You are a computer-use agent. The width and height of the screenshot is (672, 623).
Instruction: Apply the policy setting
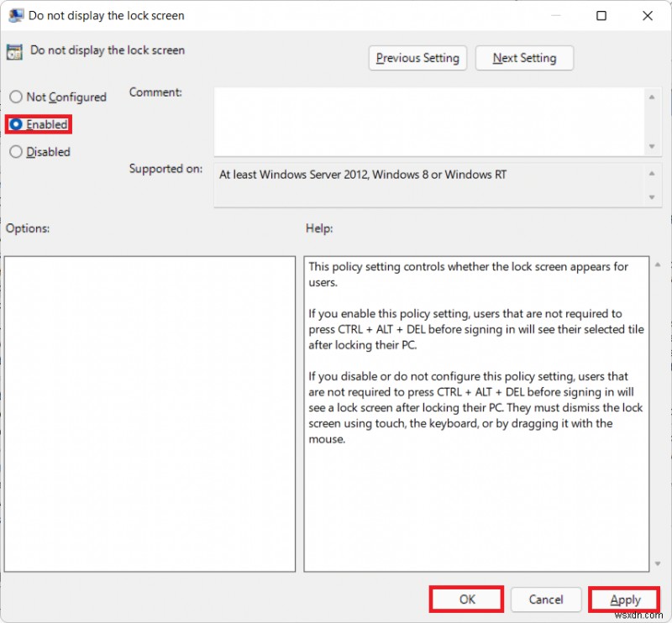coord(624,599)
